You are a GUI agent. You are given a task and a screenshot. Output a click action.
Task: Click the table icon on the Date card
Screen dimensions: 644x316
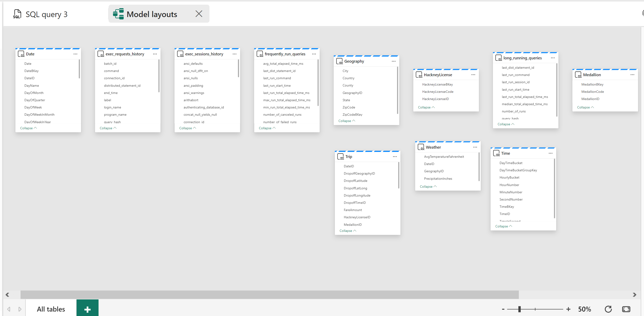pos(21,54)
